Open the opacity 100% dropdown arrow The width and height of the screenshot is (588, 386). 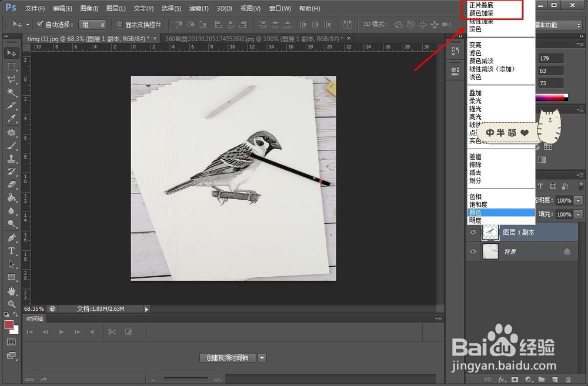(x=578, y=200)
